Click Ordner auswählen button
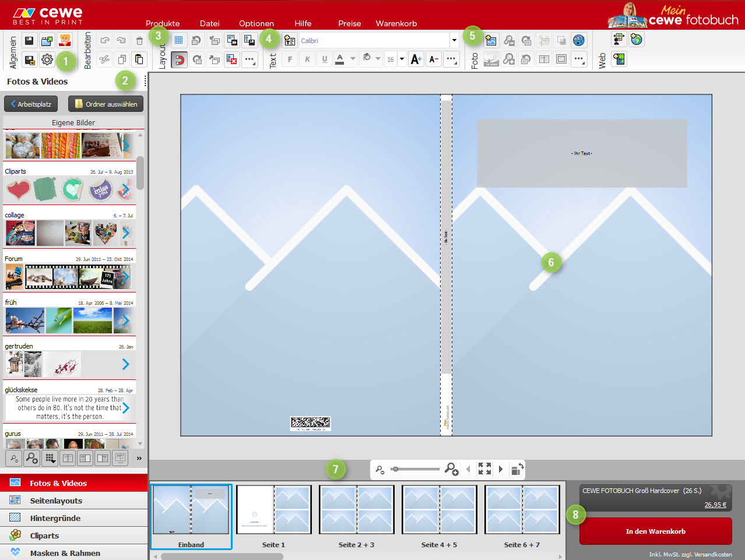The height and width of the screenshot is (560, 745). 106,104
